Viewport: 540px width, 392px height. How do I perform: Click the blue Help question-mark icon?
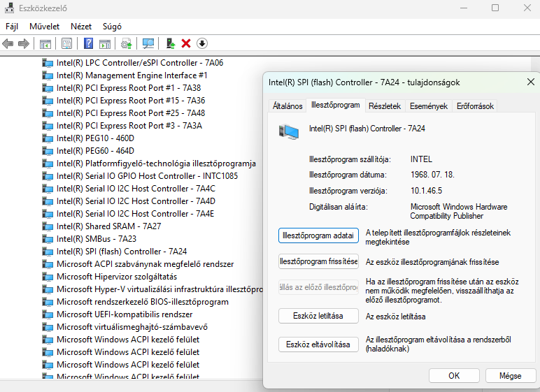click(x=89, y=44)
